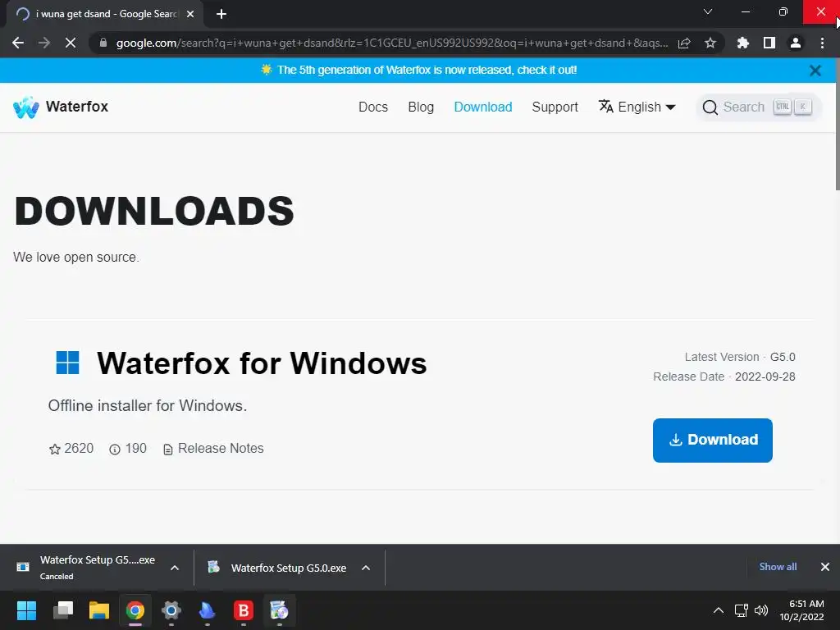
Task: Stop page loading with X button
Action: (x=71, y=43)
